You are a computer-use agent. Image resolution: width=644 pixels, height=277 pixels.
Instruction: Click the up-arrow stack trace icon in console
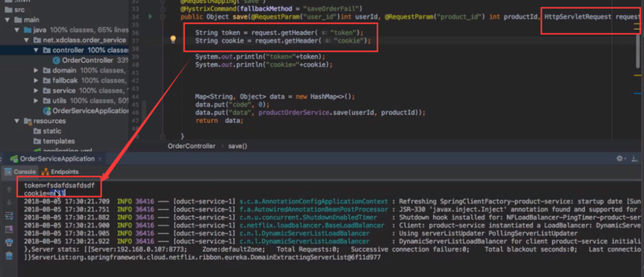pyautogui.click(x=9, y=190)
